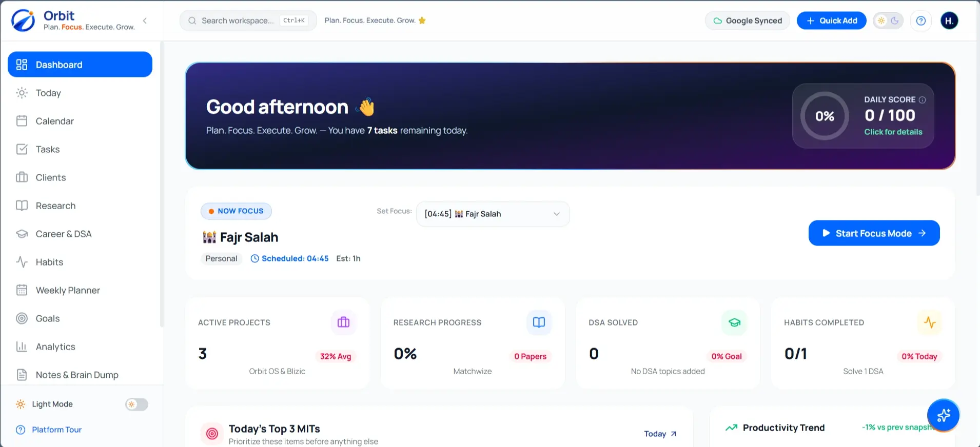The image size is (980, 447).
Task: Open the Research section
Action: tap(80, 206)
